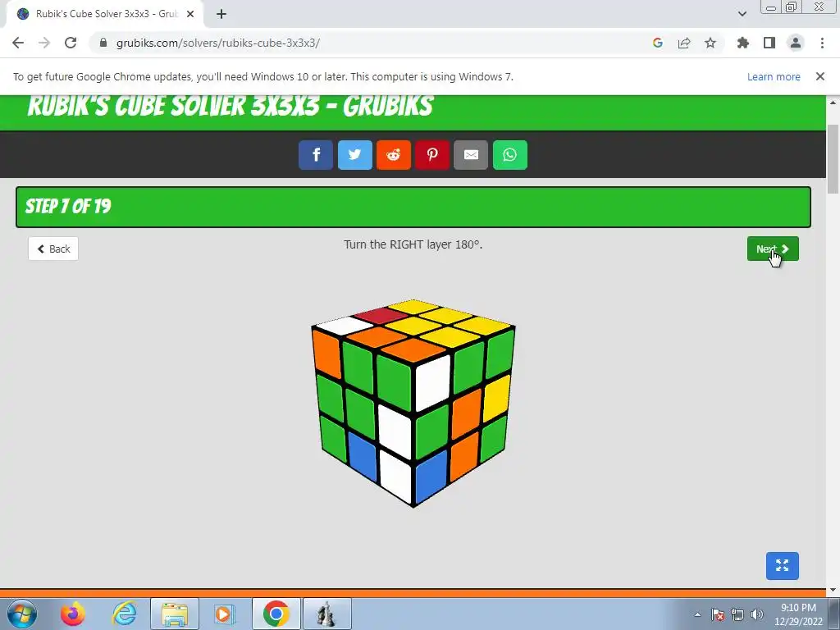Open the Google icon in address bar
Image resolution: width=840 pixels, height=630 pixels.
coord(658,43)
